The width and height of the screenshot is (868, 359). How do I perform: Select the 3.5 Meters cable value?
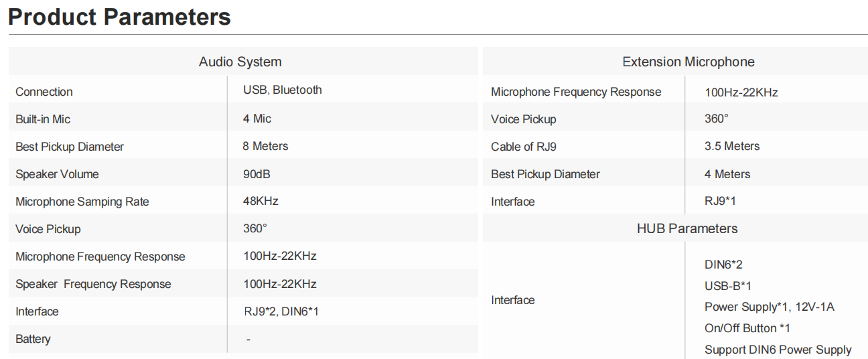coord(732,146)
